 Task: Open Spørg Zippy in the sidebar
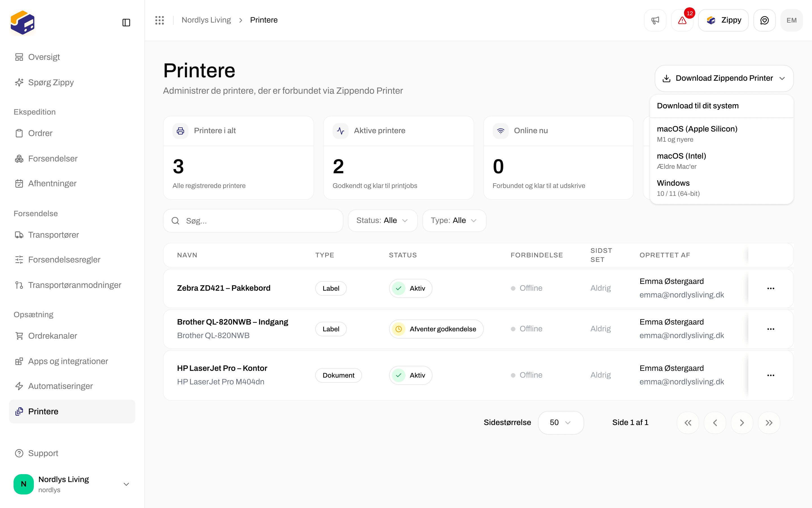[72, 82]
